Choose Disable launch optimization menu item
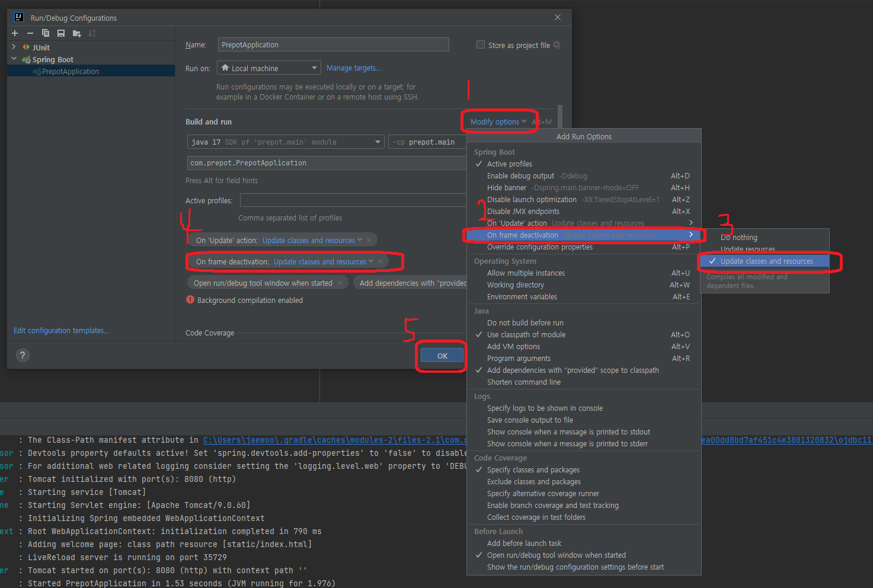 click(584, 200)
